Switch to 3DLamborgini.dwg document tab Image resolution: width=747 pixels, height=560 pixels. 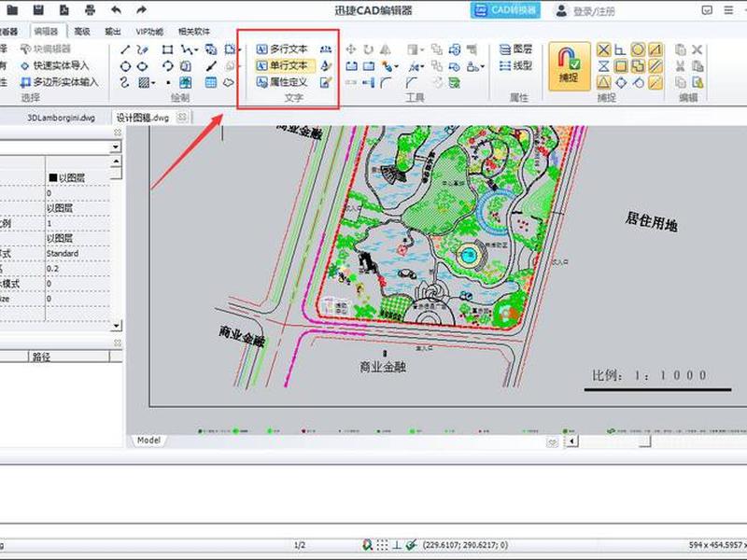(61, 118)
